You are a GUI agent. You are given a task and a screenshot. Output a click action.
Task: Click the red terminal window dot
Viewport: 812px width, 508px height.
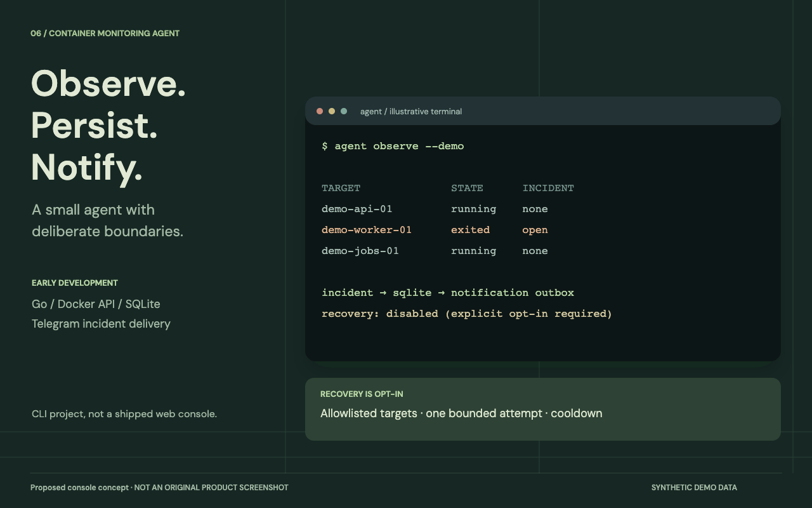(x=320, y=111)
